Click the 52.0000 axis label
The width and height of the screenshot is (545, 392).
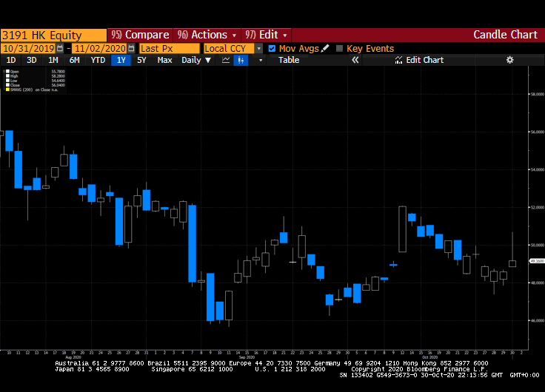pos(538,207)
